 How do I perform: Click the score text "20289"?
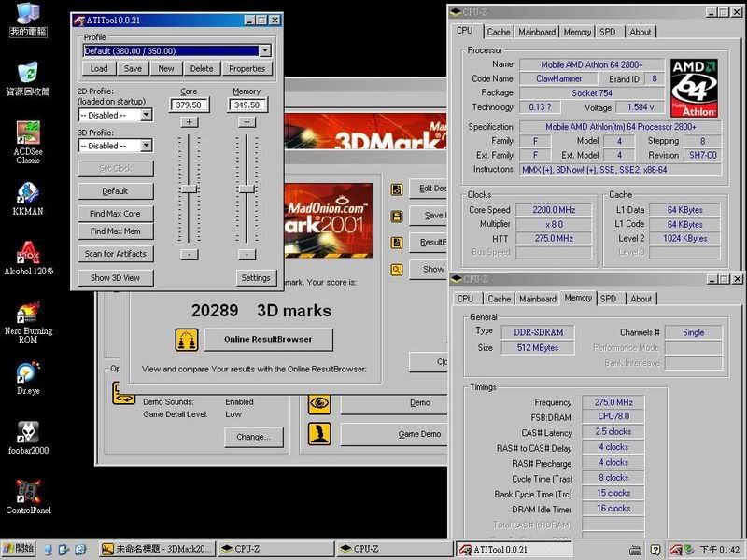[215, 311]
